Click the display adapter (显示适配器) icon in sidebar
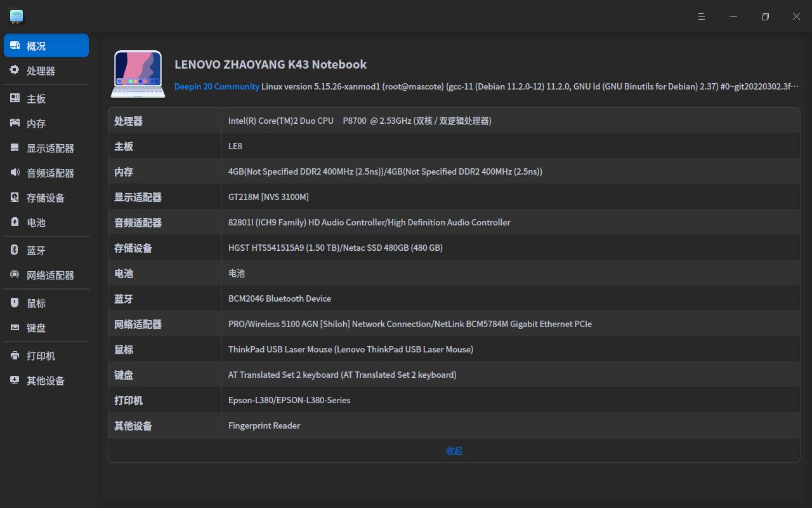The height and width of the screenshot is (508, 812). pyautogui.click(x=15, y=148)
